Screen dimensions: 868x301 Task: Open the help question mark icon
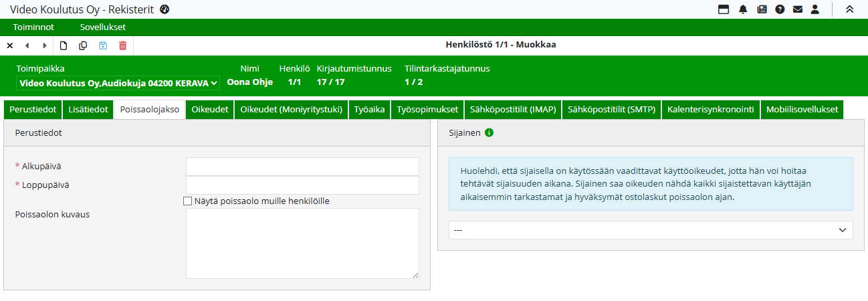(780, 9)
